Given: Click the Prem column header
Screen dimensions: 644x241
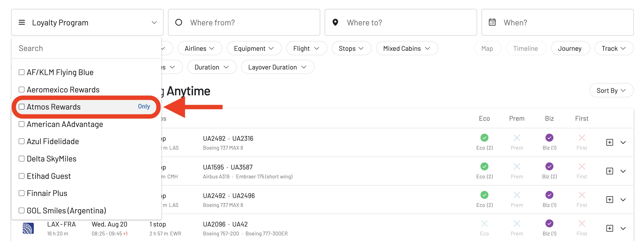Looking at the screenshot, I should tap(517, 118).
